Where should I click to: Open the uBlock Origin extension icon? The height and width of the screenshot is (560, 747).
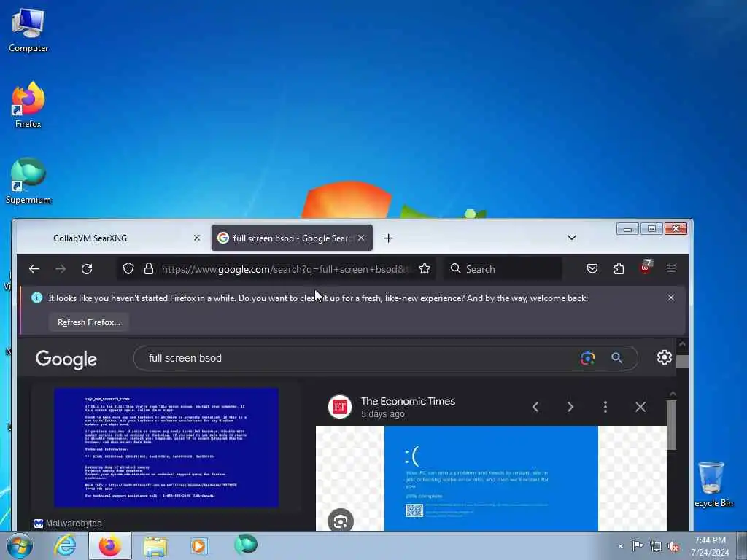click(645, 268)
